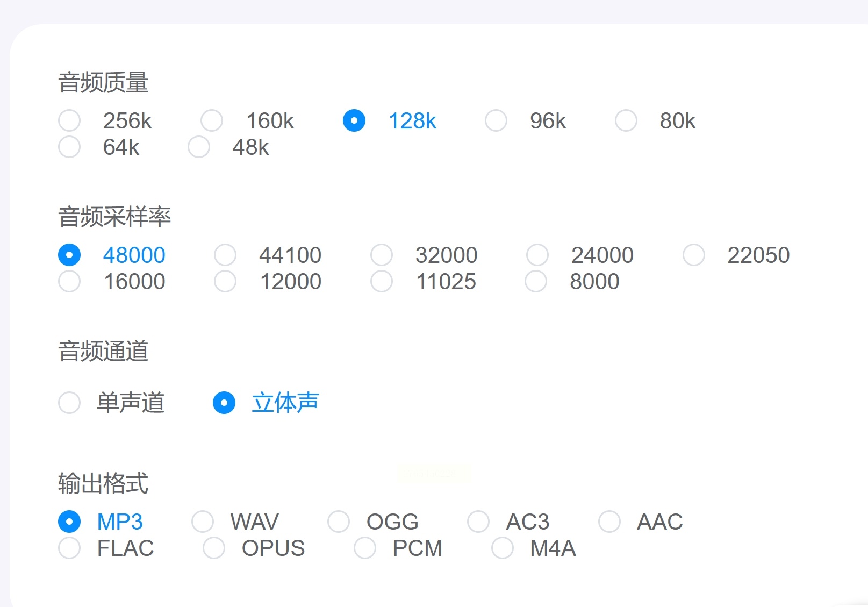Screen dimensions: 868x607
Task: Set sample rate to 16000
Action: (x=69, y=281)
